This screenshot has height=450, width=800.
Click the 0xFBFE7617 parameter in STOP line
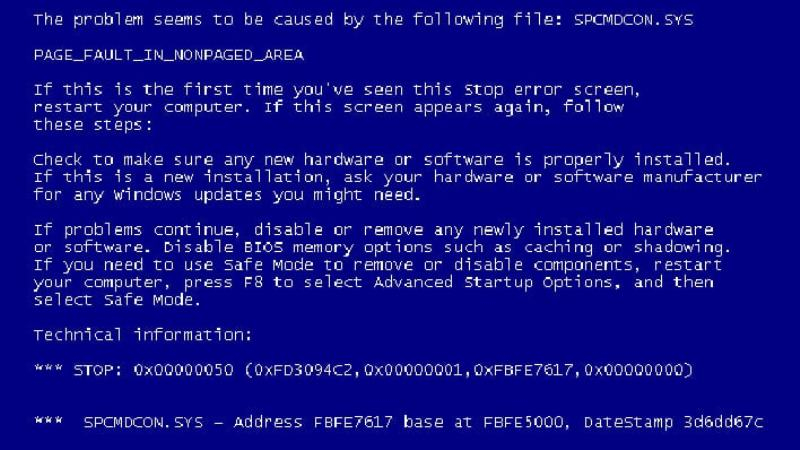[523, 370]
